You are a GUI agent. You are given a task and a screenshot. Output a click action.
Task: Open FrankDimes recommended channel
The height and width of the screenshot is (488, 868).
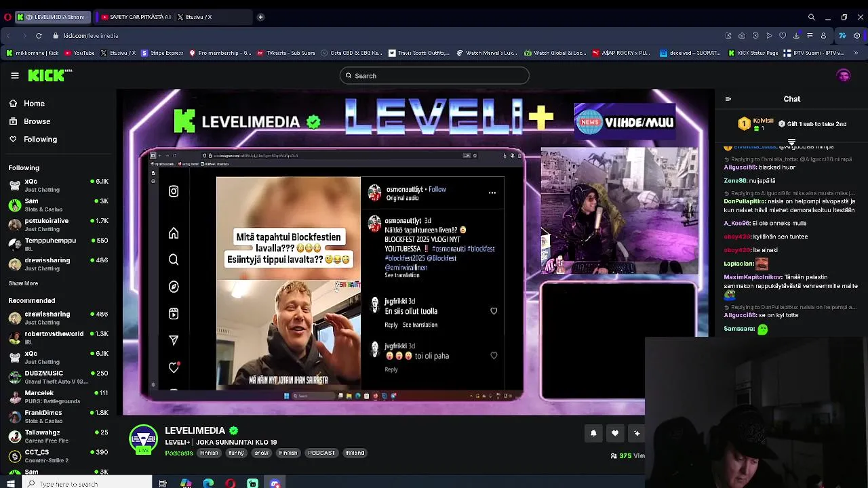click(x=58, y=416)
